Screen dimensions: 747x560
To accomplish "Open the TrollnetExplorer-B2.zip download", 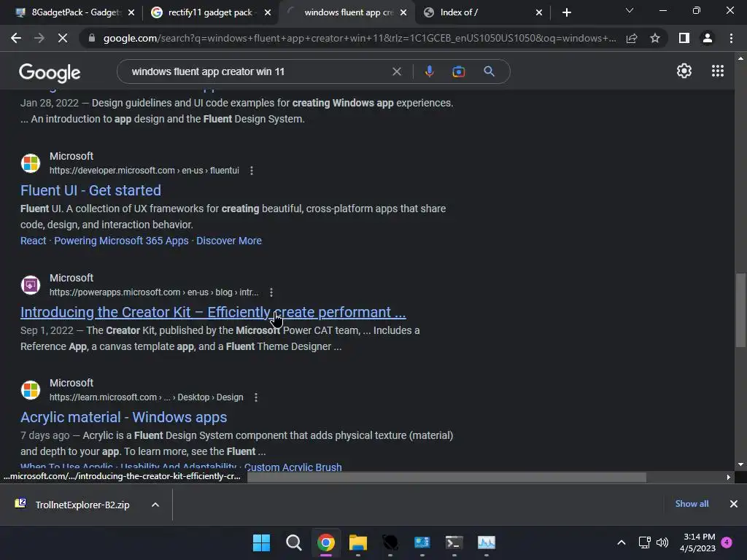I will click(82, 505).
